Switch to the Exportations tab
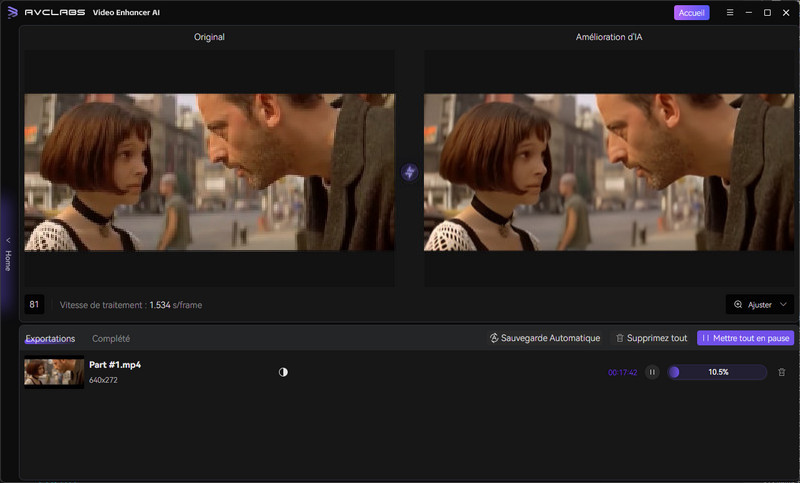Screen dimensions: 800x483 coord(50,339)
